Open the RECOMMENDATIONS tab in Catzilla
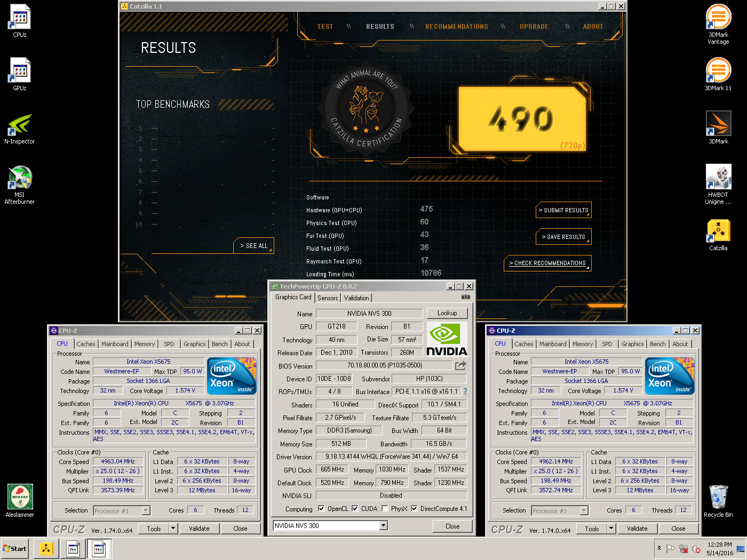 457,26
